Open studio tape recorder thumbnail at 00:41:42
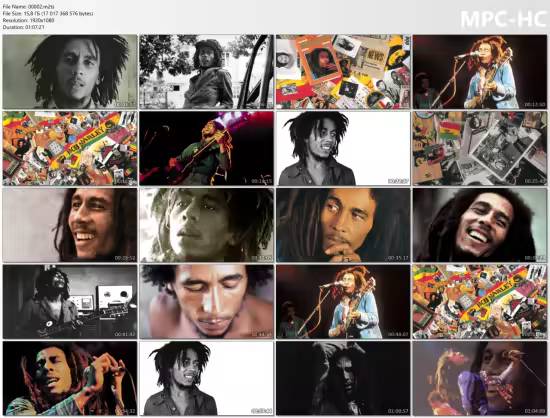This screenshot has height=418, width=550. click(70, 302)
